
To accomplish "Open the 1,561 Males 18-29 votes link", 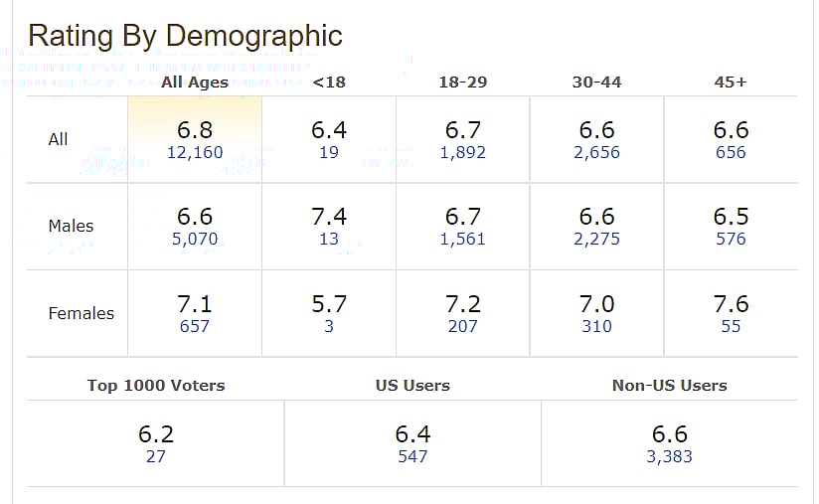I will 462,240.
